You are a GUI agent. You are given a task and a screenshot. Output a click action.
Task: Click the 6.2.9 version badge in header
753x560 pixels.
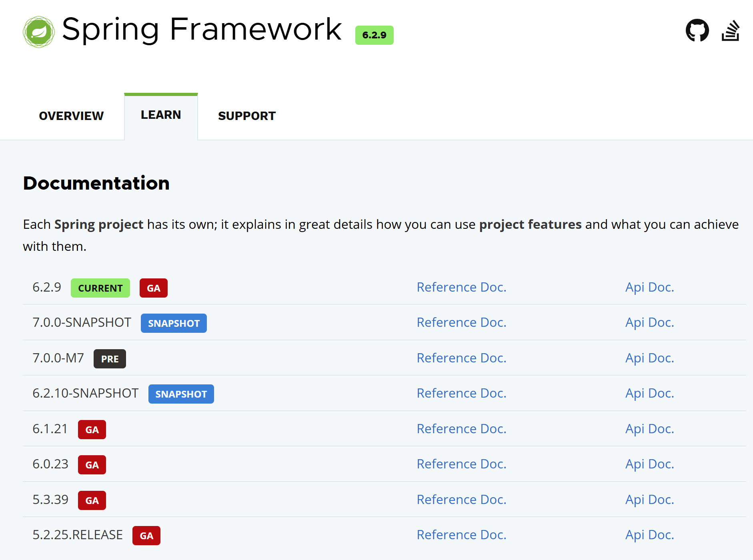(374, 35)
